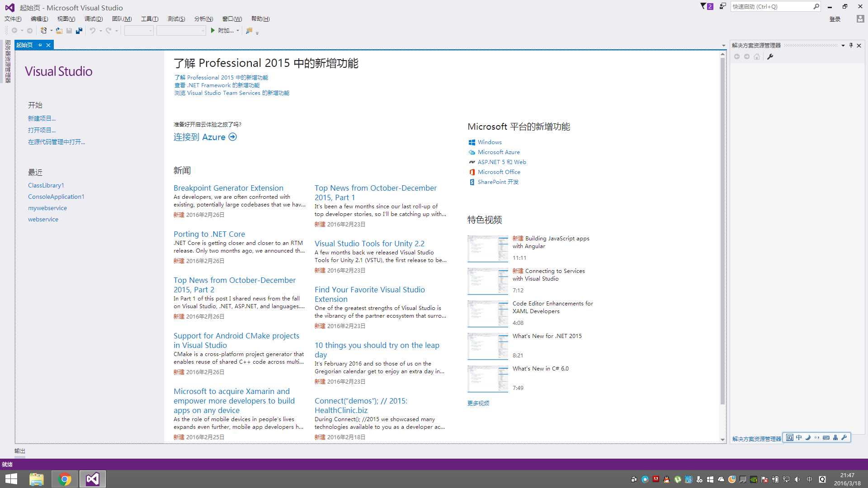Click the Save All toolbar icon
The height and width of the screenshot is (488, 868).
tap(79, 31)
